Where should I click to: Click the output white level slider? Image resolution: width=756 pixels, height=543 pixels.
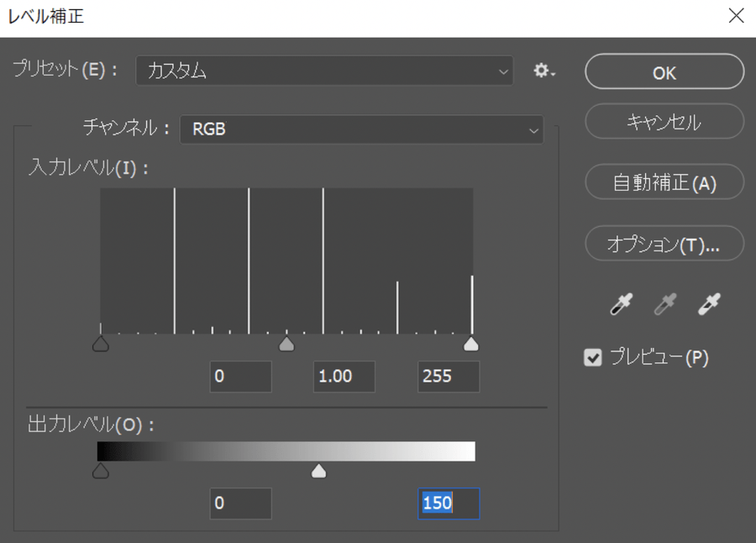tap(318, 472)
